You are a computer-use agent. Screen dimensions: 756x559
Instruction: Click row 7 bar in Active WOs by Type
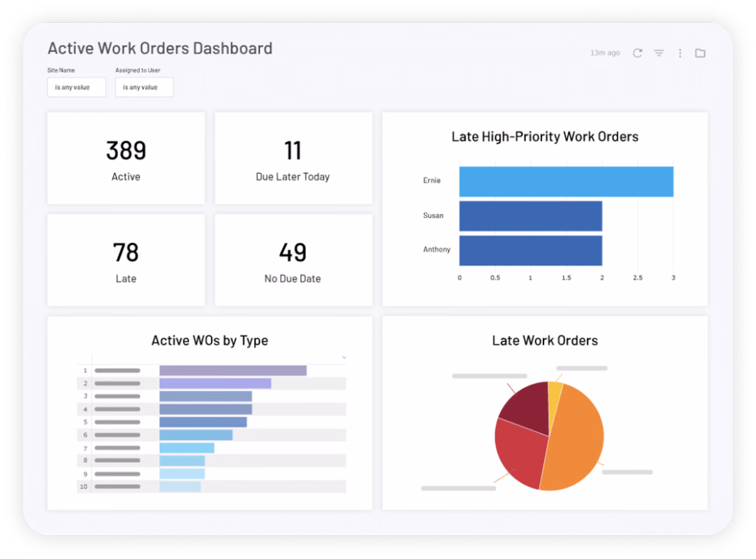[x=187, y=448]
